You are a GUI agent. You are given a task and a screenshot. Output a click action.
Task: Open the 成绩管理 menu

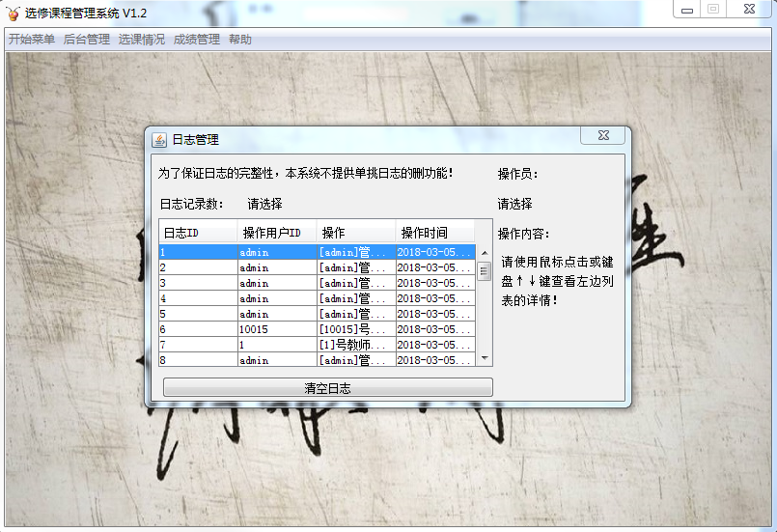(x=197, y=40)
